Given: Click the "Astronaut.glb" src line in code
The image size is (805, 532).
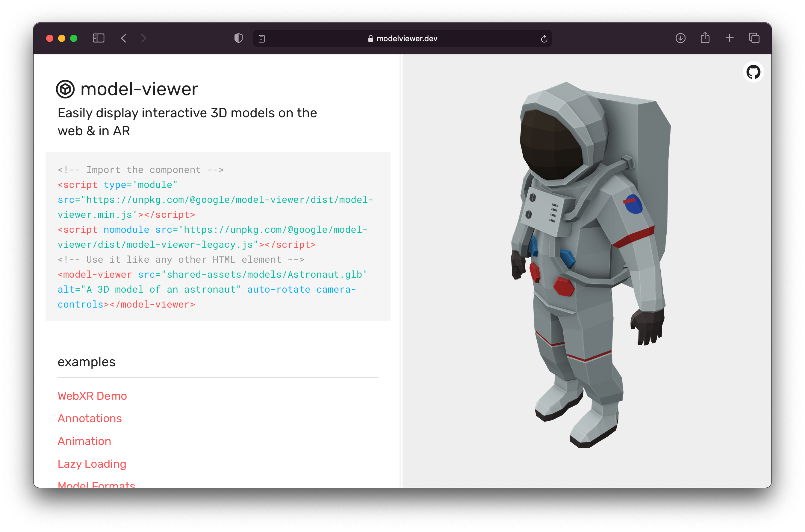Looking at the screenshot, I should (x=213, y=274).
